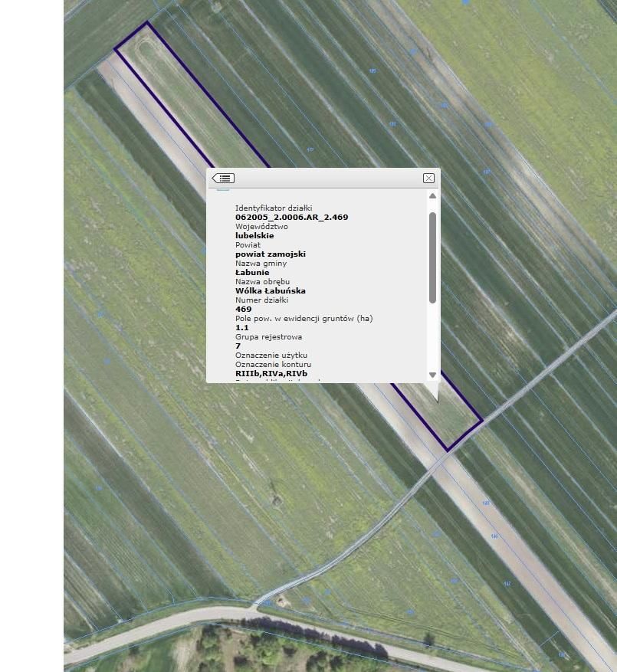This screenshot has width=617, height=672.
Task: Click the Powiat field label
Action: [x=248, y=244]
